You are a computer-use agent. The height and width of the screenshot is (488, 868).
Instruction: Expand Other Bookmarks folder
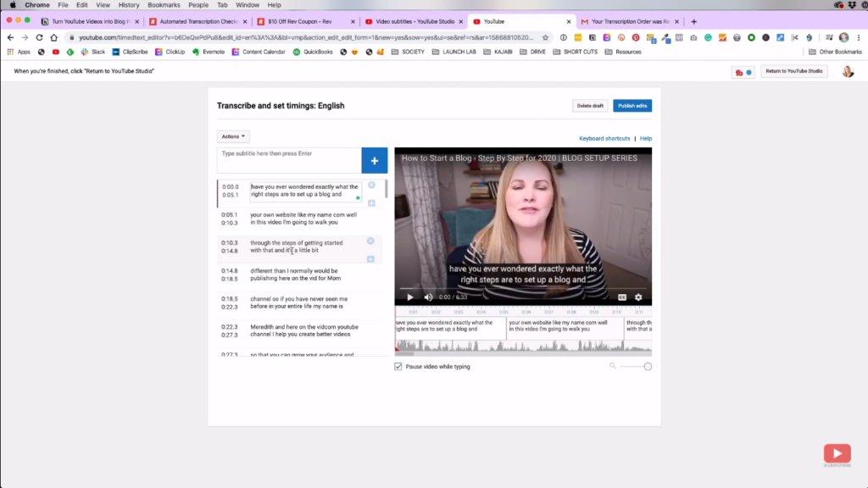(x=835, y=52)
